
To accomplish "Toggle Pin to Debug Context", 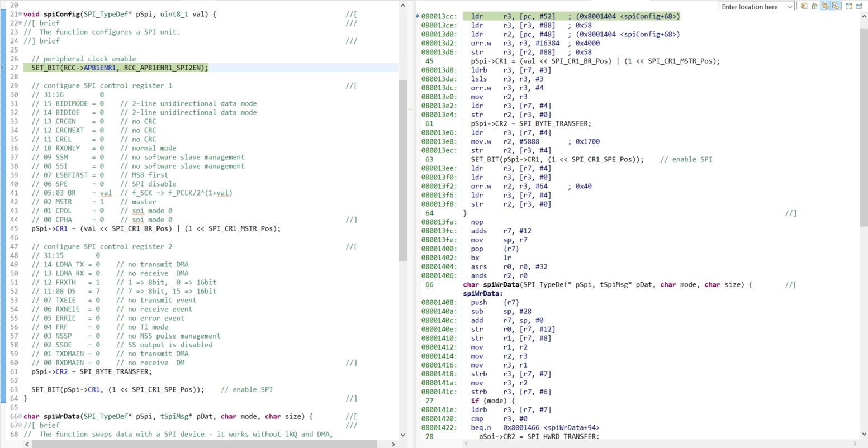I will [x=859, y=6].
